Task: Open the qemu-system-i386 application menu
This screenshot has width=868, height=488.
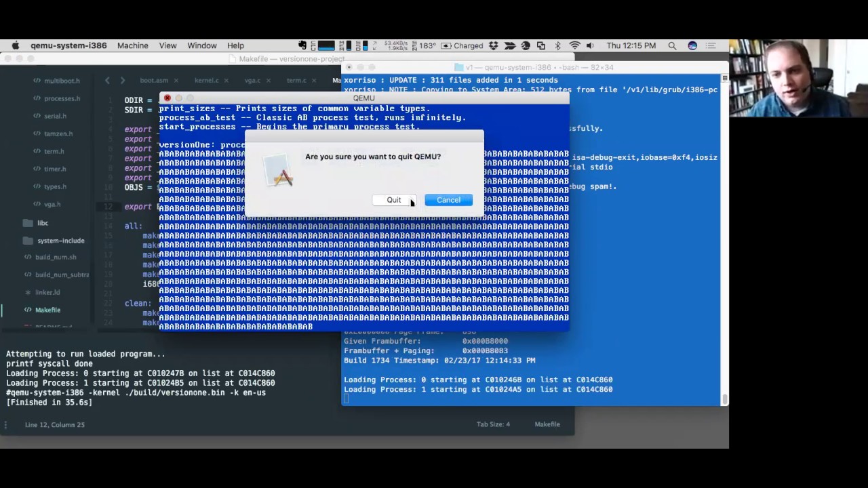Action: [x=68, y=45]
